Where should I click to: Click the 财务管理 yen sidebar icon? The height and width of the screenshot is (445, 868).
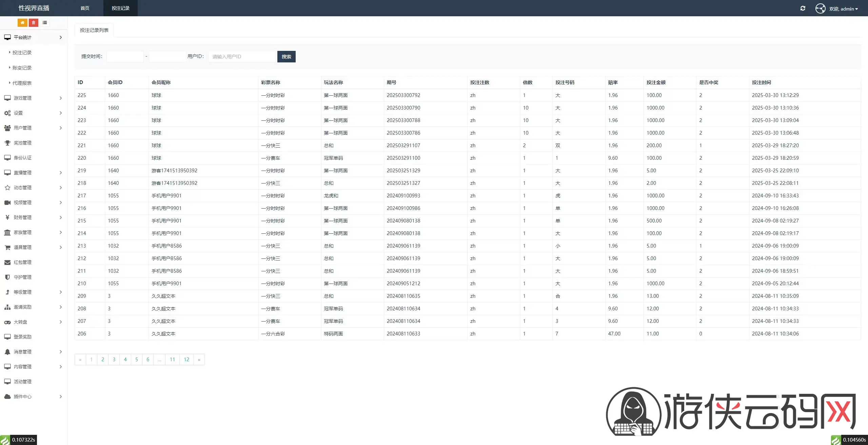pyautogui.click(x=7, y=217)
